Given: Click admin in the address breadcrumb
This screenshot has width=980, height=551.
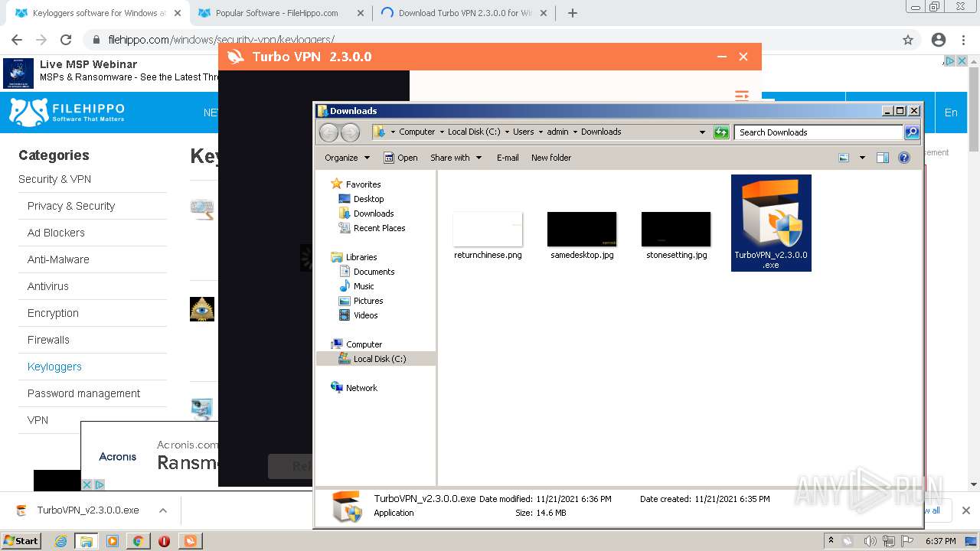Looking at the screenshot, I should coord(557,132).
